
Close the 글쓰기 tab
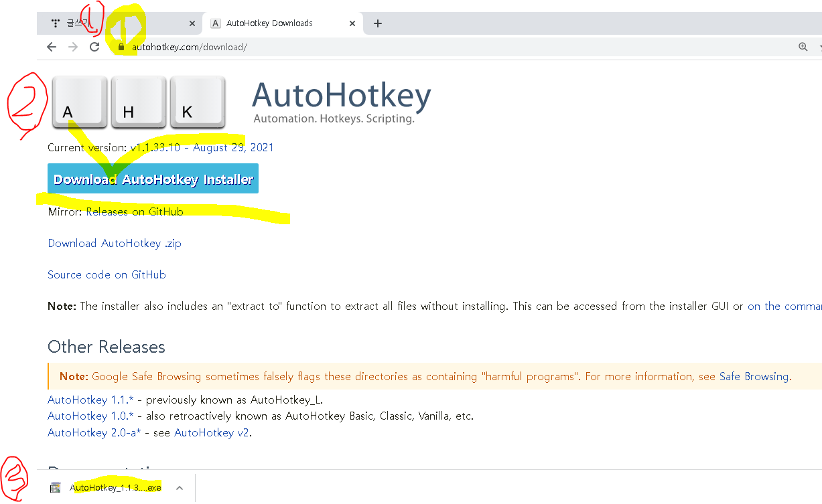click(x=192, y=23)
